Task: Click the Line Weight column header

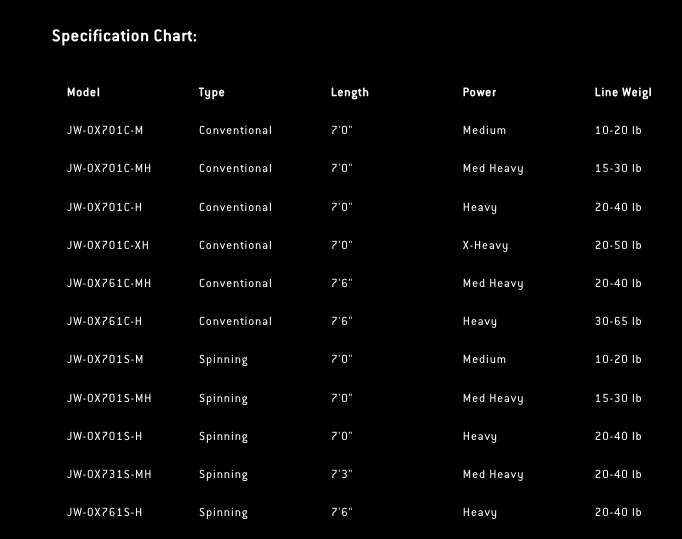Action: 622,92
